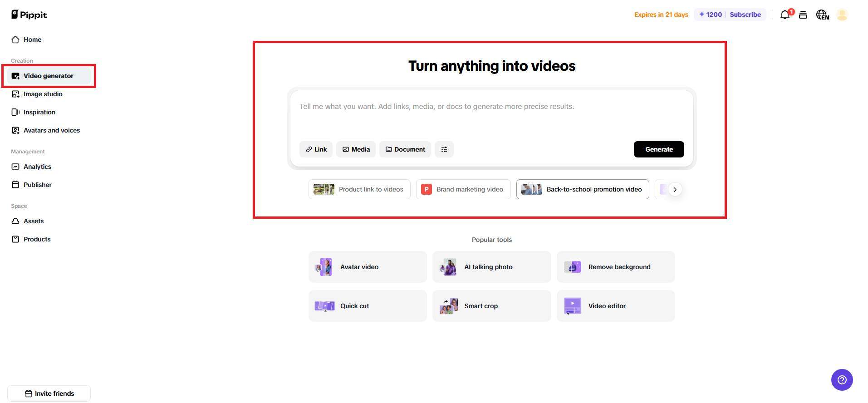Screen dimensions: 868x403
Task: Choose Brand marketing video template
Action: pyautogui.click(x=463, y=189)
